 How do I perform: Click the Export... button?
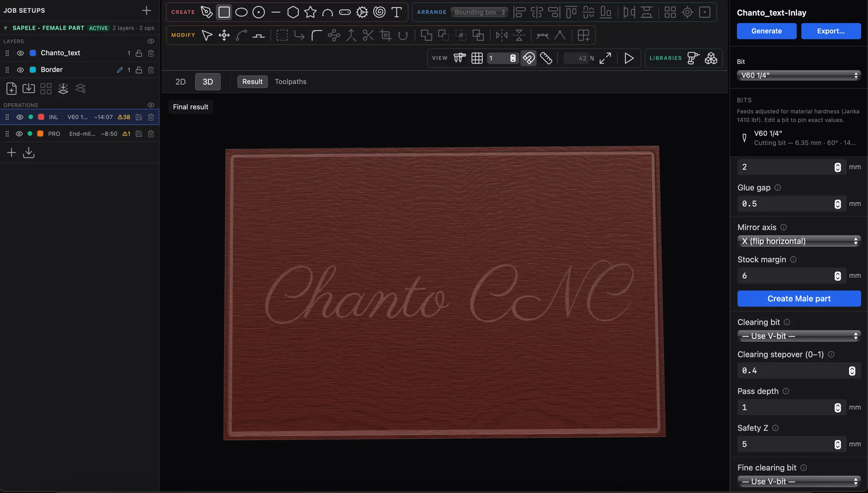[x=831, y=31]
